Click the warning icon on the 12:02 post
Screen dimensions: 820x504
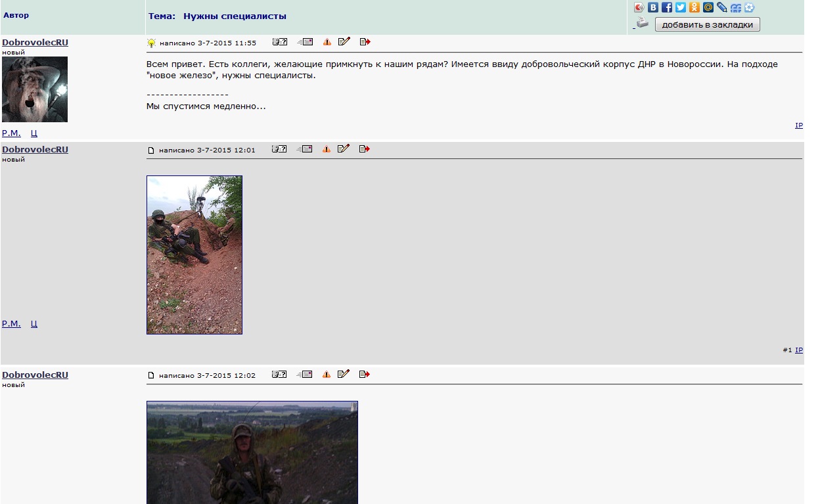[327, 375]
